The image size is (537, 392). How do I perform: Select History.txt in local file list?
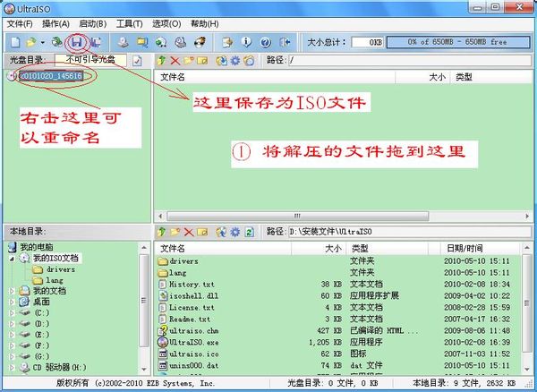point(192,285)
